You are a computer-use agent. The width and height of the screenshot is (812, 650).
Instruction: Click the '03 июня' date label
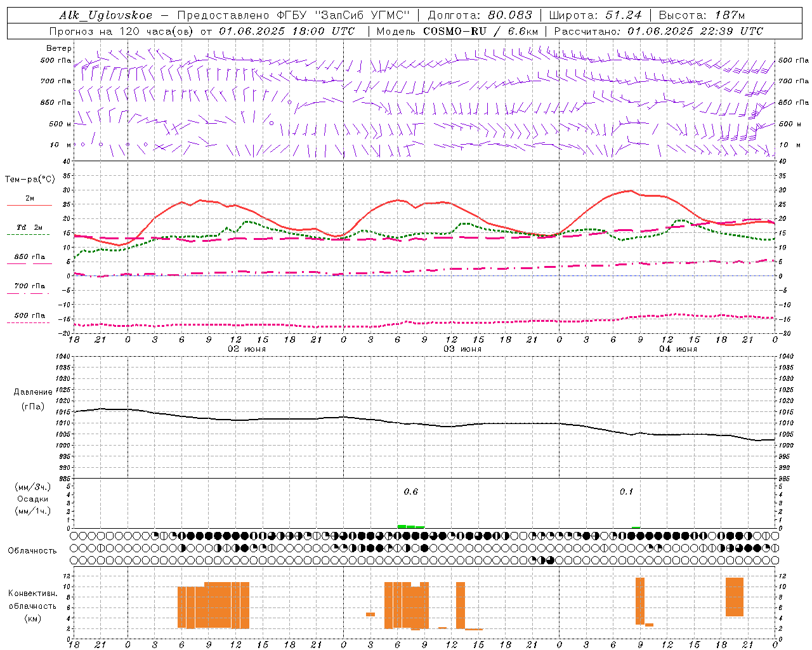[x=462, y=348]
